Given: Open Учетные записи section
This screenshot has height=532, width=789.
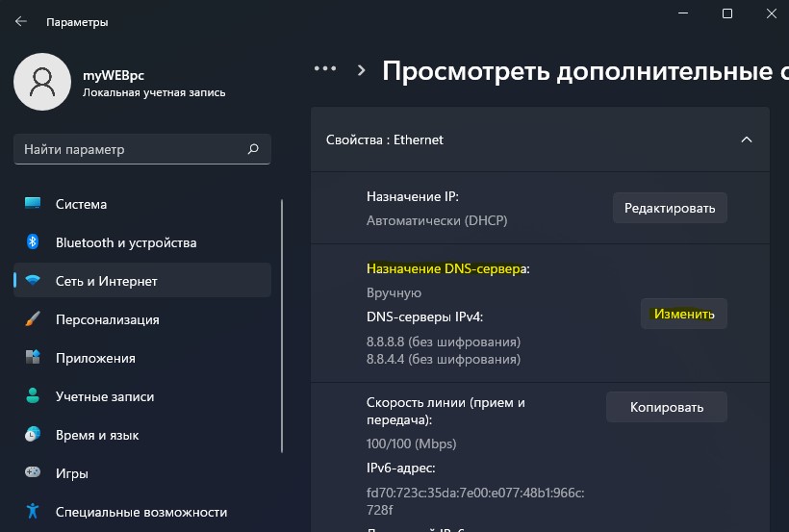Looking at the screenshot, I should (x=142, y=396).
